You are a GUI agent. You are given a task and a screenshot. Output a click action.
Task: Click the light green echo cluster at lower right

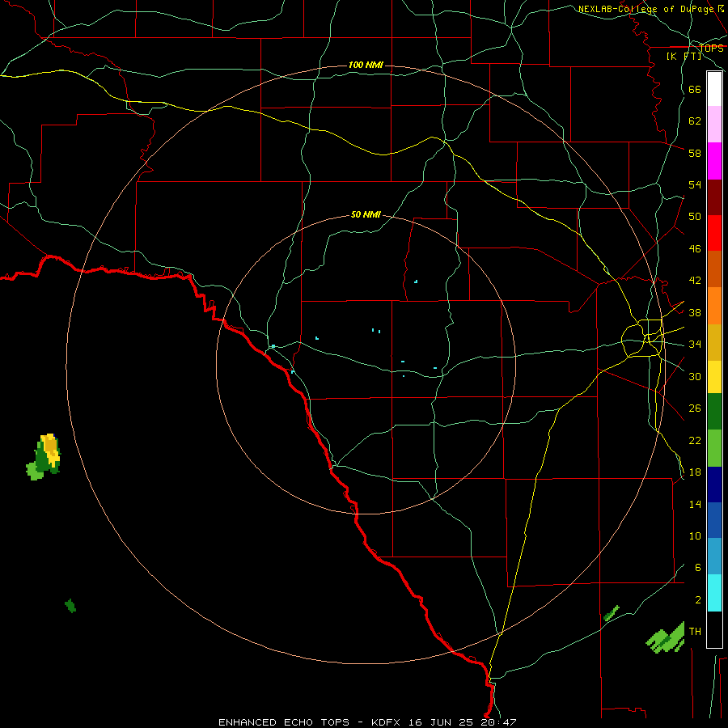pos(666,638)
